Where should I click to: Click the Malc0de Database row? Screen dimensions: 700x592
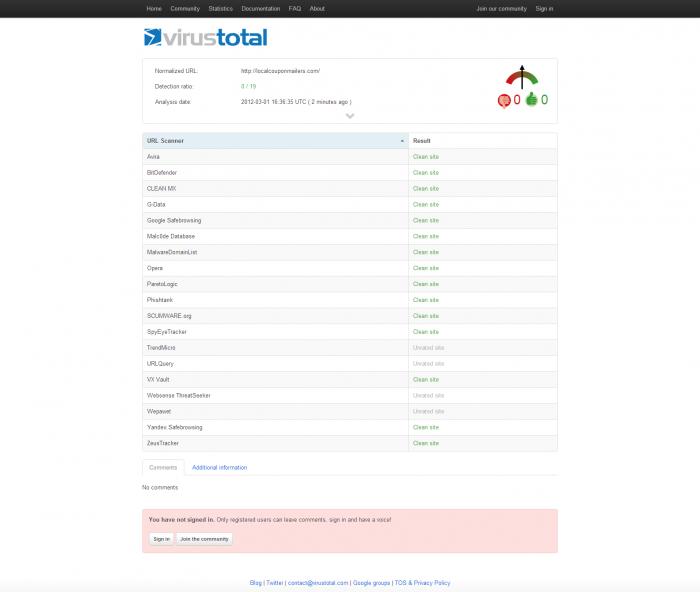tap(350, 237)
